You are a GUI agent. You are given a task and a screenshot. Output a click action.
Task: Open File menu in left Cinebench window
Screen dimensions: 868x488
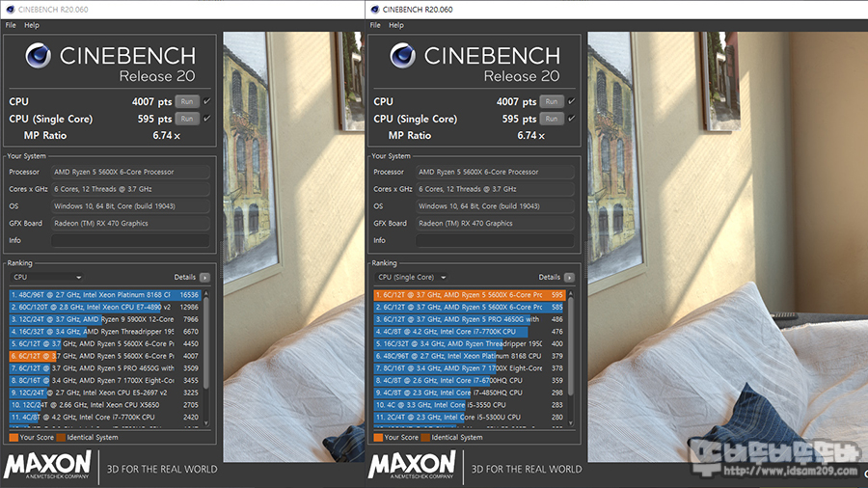tap(11, 25)
